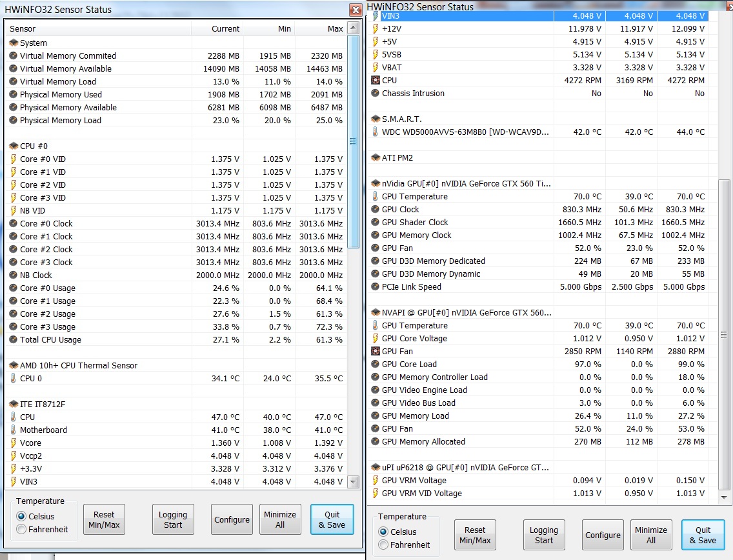Click the ITE IT8712F chip icon
The width and height of the screenshot is (733, 560).
13,405
